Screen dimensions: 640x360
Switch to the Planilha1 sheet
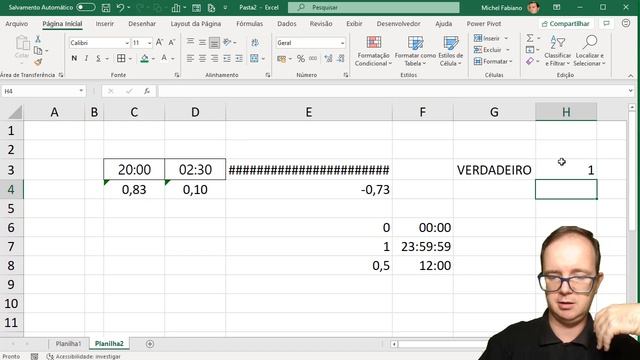pos(68,344)
